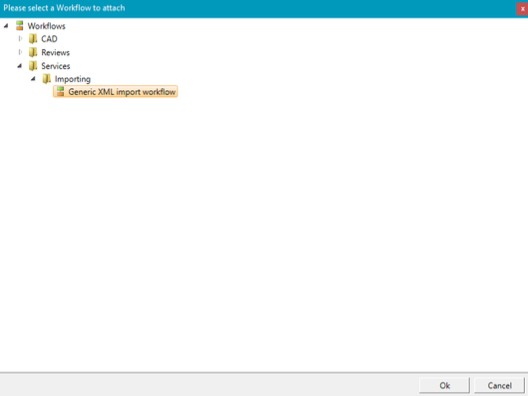The image size is (528, 396).
Task: Select the CAD tree label
Action: coord(49,39)
